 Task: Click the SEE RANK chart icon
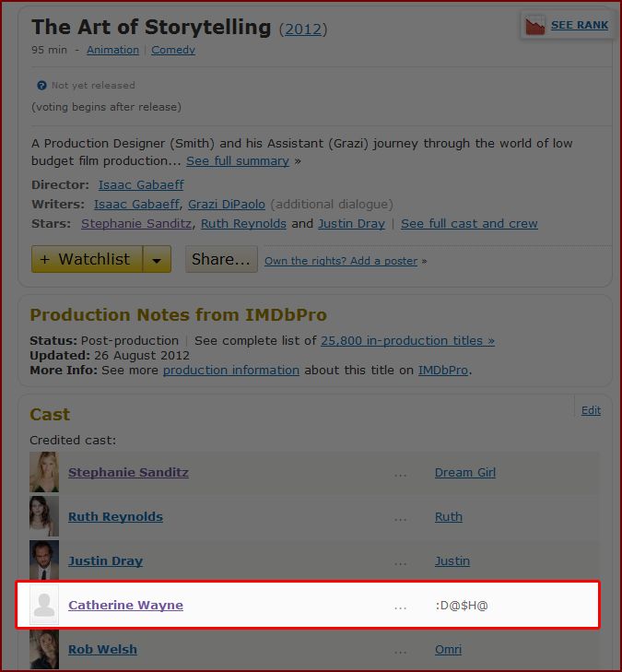click(535, 26)
